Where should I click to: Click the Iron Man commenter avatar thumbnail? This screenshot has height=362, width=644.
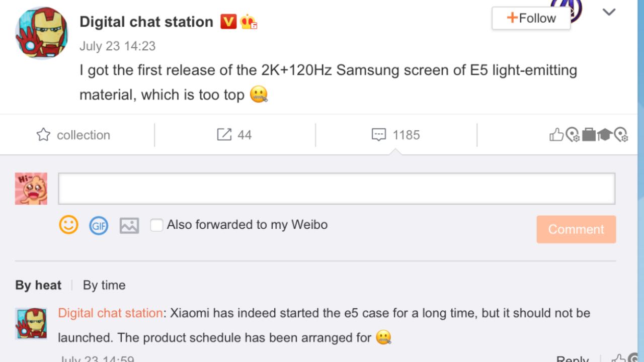tap(31, 323)
